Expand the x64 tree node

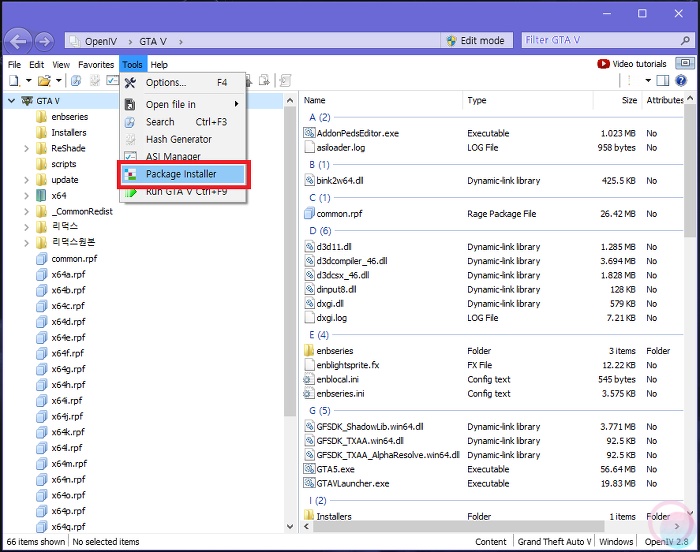(26, 196)
